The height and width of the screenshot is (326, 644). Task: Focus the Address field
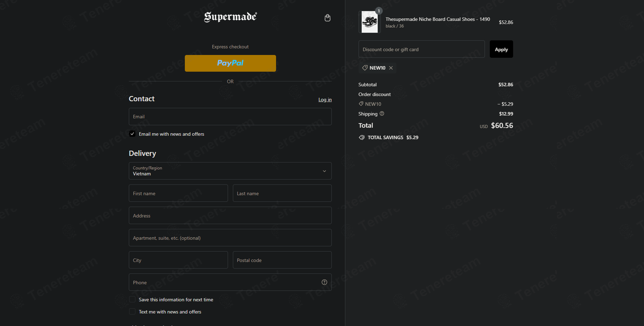(230, 215)
